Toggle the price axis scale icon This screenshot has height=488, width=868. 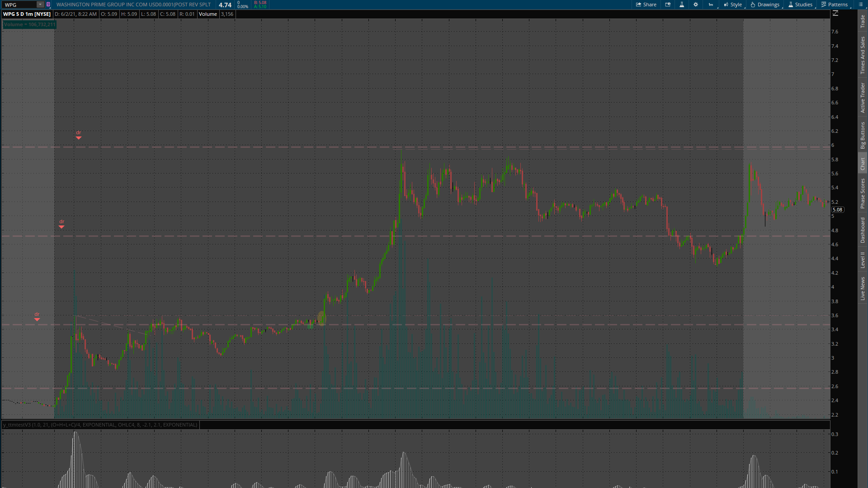click(835, 14)
